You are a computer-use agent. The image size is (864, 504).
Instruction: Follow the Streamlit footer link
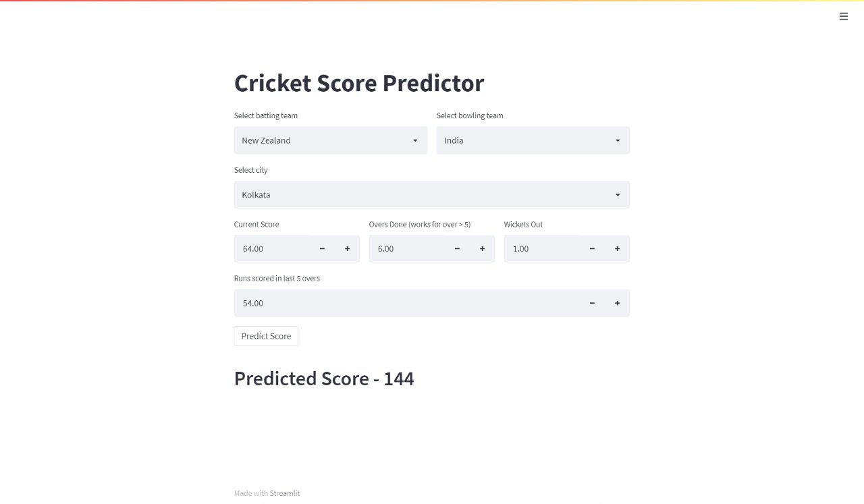[284, 493]
